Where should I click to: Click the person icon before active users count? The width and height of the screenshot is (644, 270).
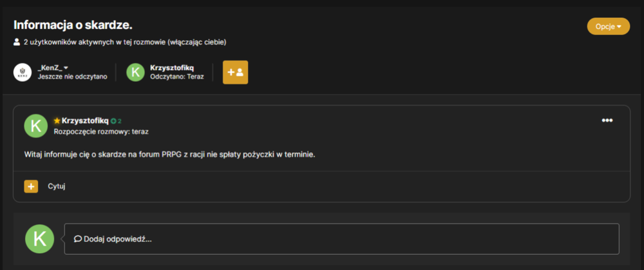(17, 42)
